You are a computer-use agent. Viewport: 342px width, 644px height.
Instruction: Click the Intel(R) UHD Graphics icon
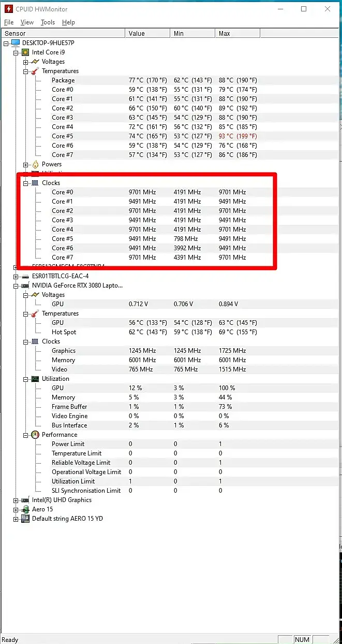tap(25, 500)
